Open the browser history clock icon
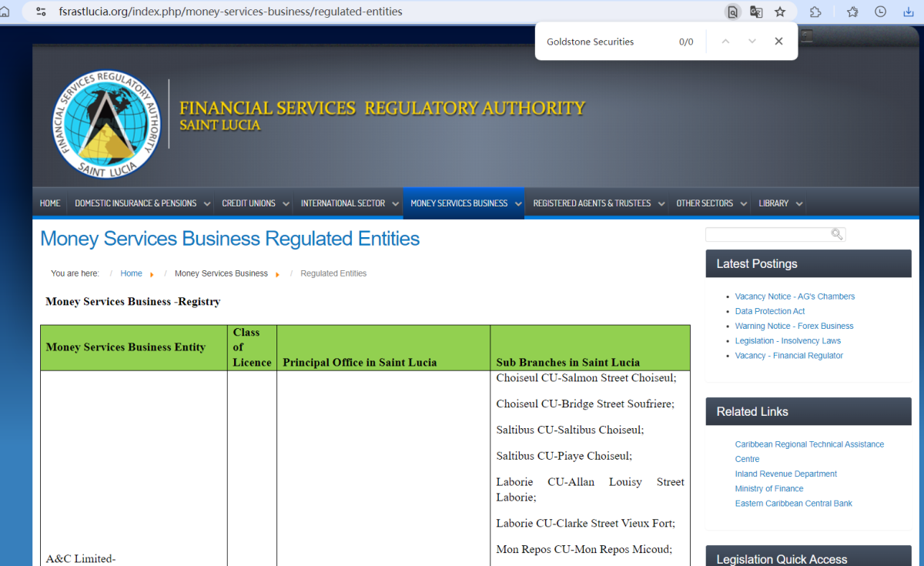The image size is (924, 566). point(880,12)
